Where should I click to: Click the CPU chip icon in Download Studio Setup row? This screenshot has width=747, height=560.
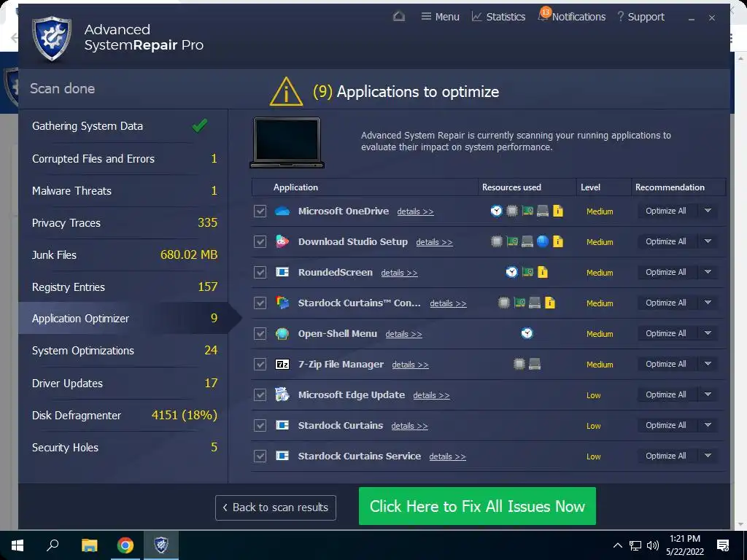pos(496,241)
